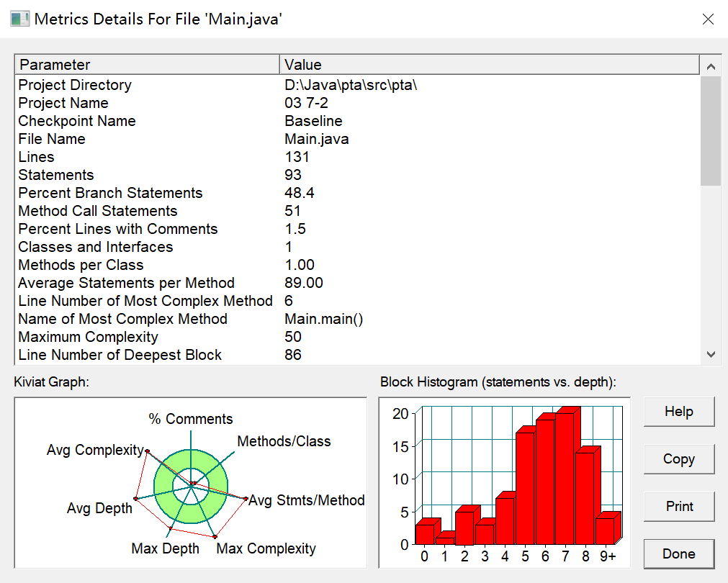The width and height of the screenshot is (728, 583).
Task: Select the 'File Name' row
Action: coord(357,139)
